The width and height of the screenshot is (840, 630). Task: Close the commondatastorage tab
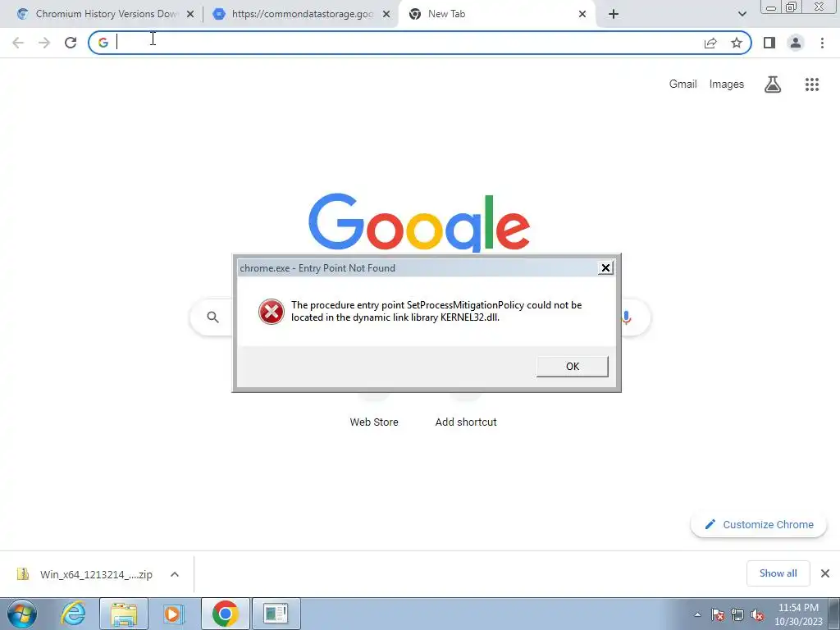coord(386,14)
